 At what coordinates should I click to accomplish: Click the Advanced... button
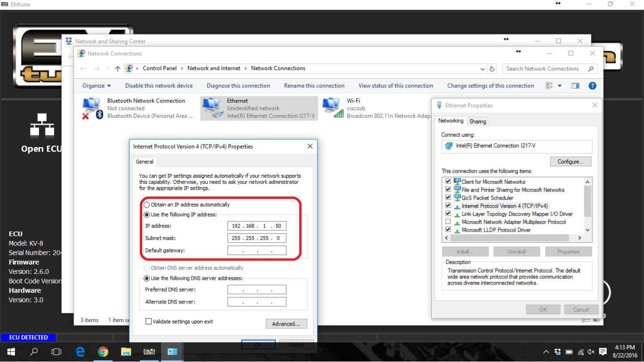tap(286, 324)
